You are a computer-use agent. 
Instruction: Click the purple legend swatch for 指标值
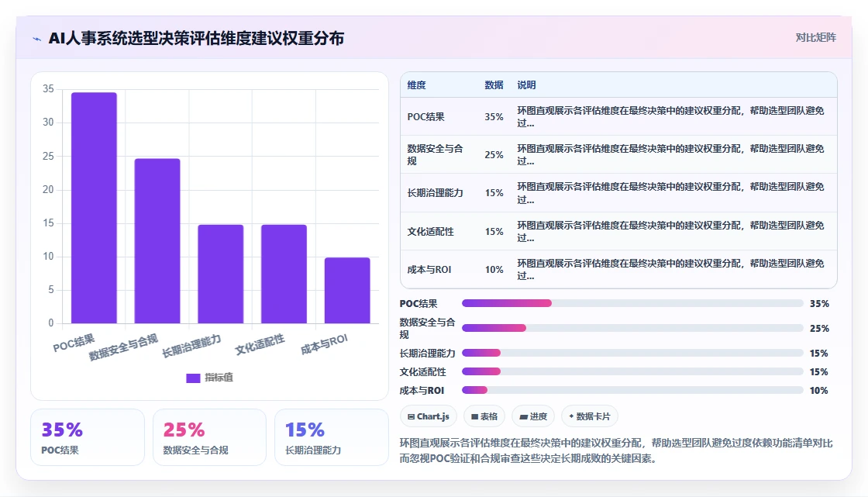click(x=193, y=378)
